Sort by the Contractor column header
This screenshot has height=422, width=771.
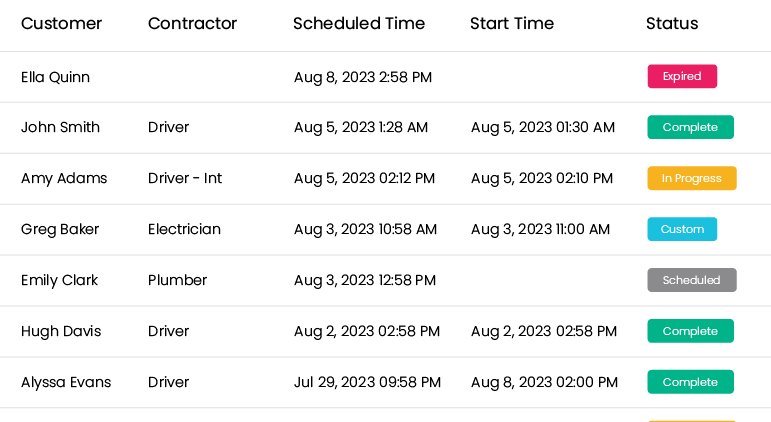tap(192, 24)
